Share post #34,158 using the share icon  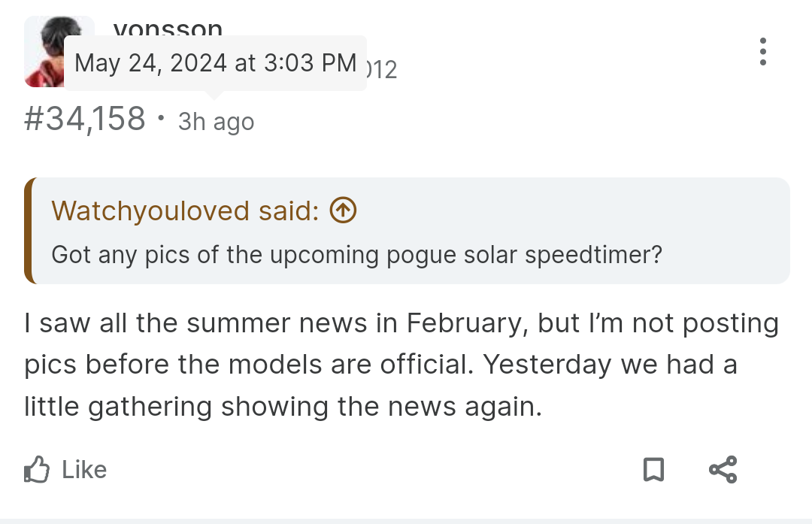pyautogui.click(x=723, y=470)
